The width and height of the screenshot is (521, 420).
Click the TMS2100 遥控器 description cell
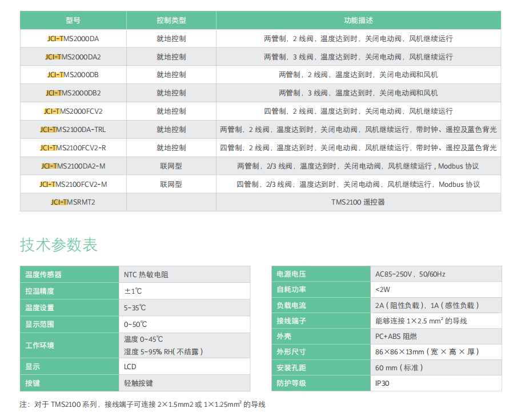tap(358, 202)
